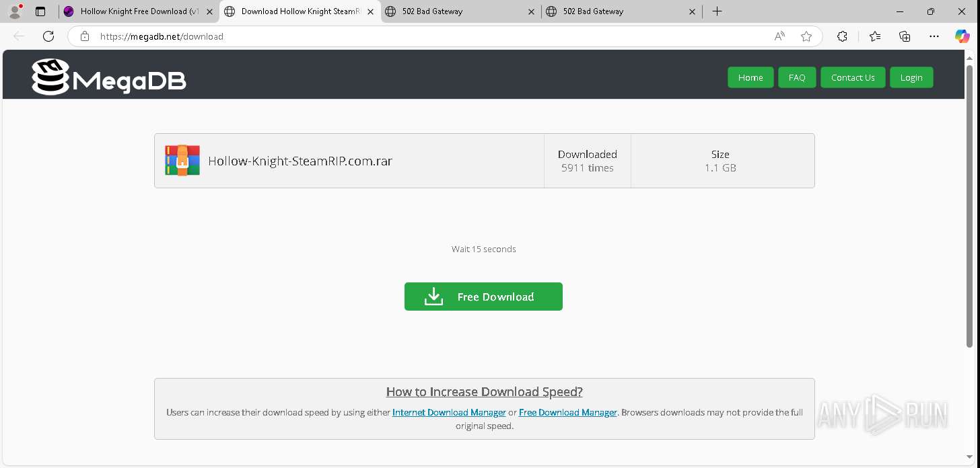Go back to previous page
The image size is (980, 468).
[19, 36]
